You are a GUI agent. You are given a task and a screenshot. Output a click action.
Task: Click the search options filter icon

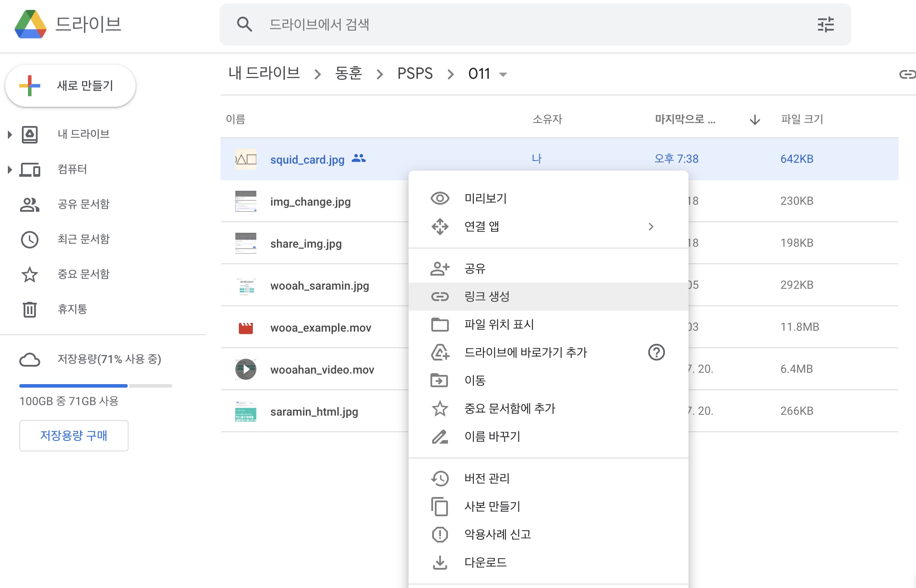(825, 24)
